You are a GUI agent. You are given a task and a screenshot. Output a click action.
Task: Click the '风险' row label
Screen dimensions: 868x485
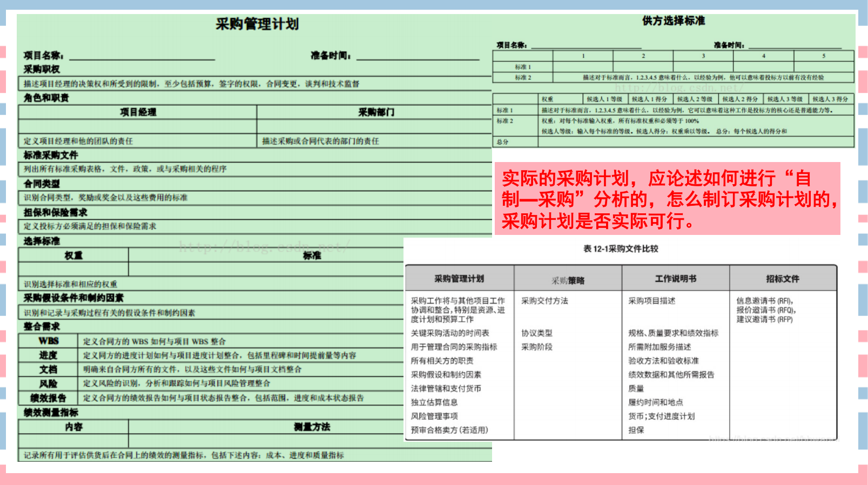(x=48, y=383)
